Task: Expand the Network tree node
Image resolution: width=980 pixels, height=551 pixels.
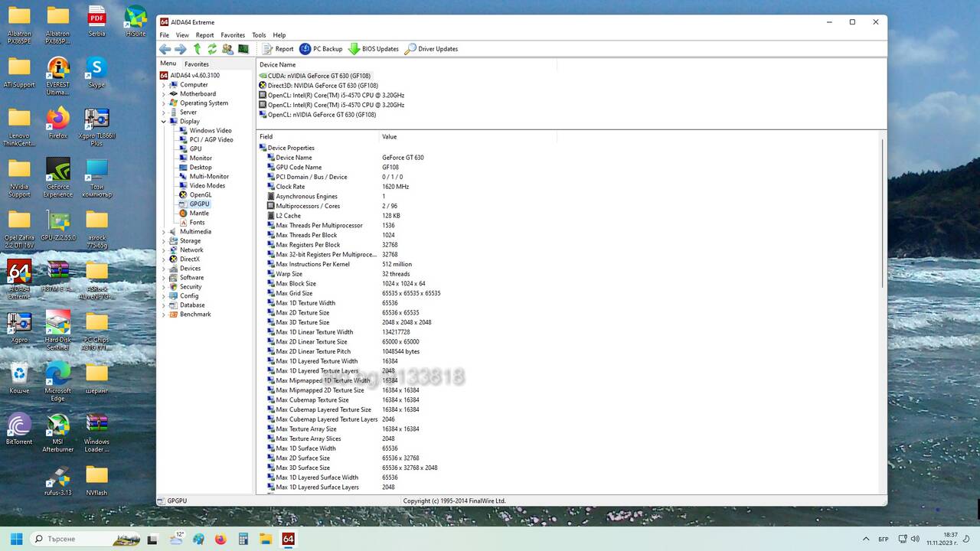Action: (164, 250)
